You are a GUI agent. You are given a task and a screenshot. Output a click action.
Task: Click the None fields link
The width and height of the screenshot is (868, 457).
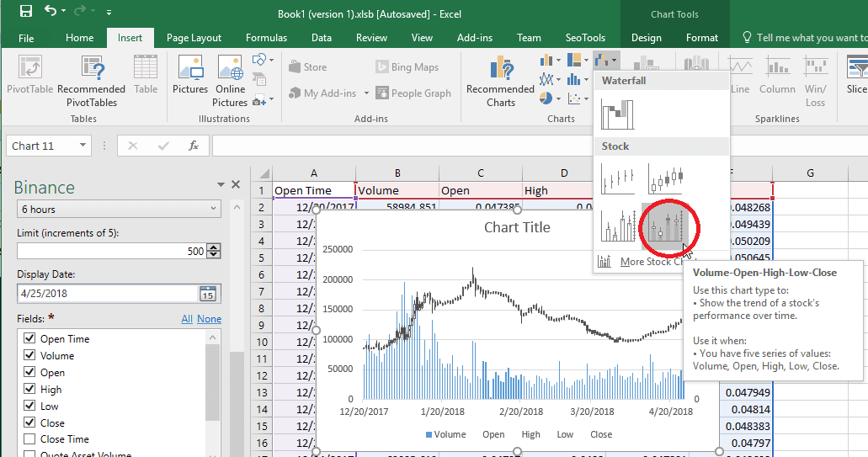click(210, 319)
